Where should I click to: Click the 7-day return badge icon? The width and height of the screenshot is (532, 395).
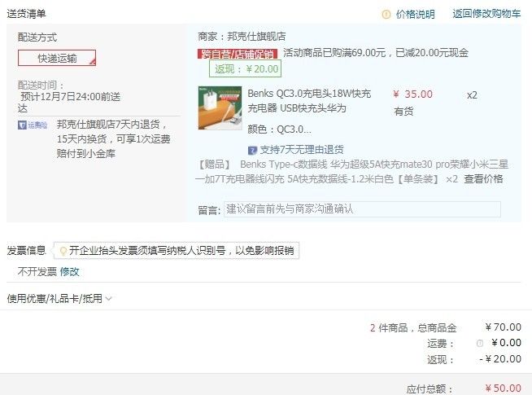[x=252, y=150]
